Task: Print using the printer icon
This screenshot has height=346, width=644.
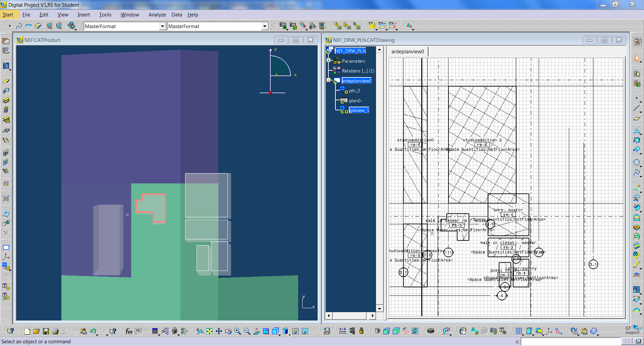Action: click(55, 331)
